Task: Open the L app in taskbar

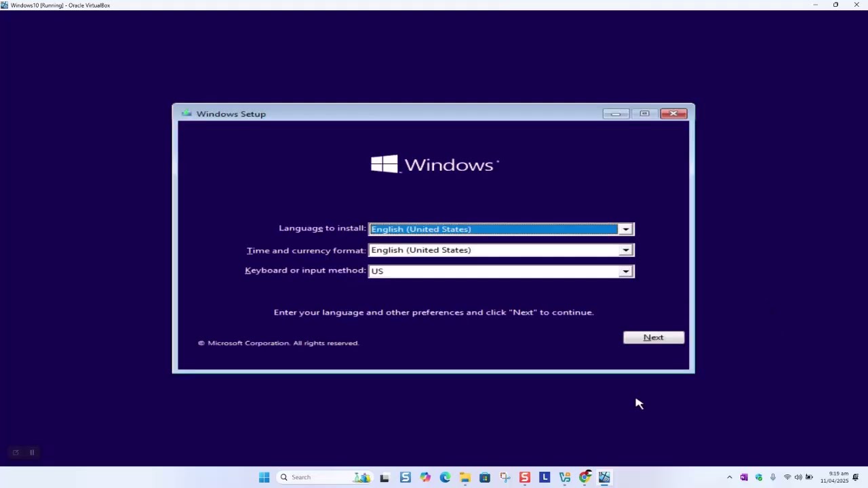Action: [545, 477]
